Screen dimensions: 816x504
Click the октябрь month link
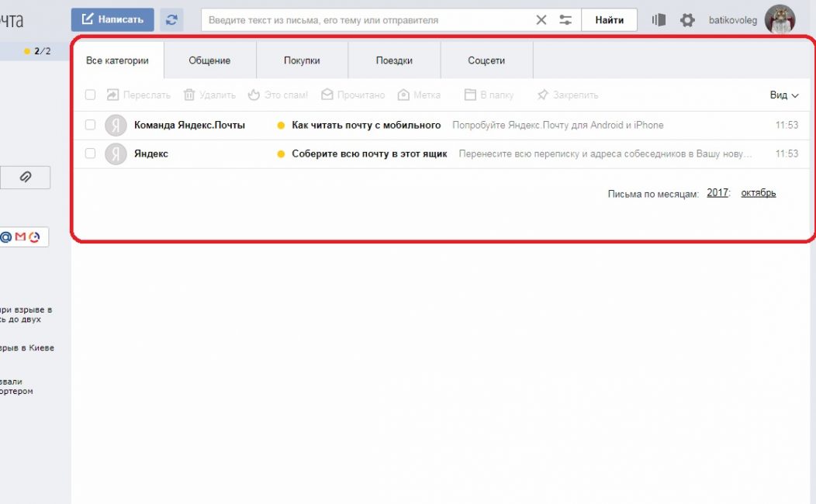pos(759,193)
